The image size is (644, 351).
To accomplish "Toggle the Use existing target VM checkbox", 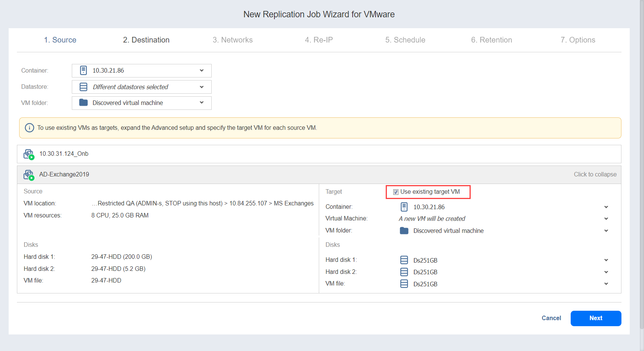I will coord(396,192).
